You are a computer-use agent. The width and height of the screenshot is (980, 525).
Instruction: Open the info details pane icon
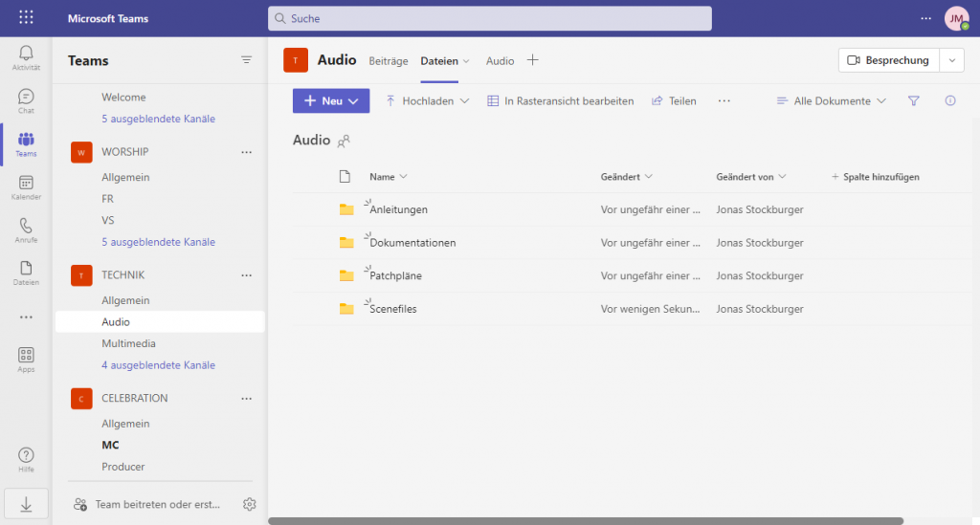tap(949, 100)
